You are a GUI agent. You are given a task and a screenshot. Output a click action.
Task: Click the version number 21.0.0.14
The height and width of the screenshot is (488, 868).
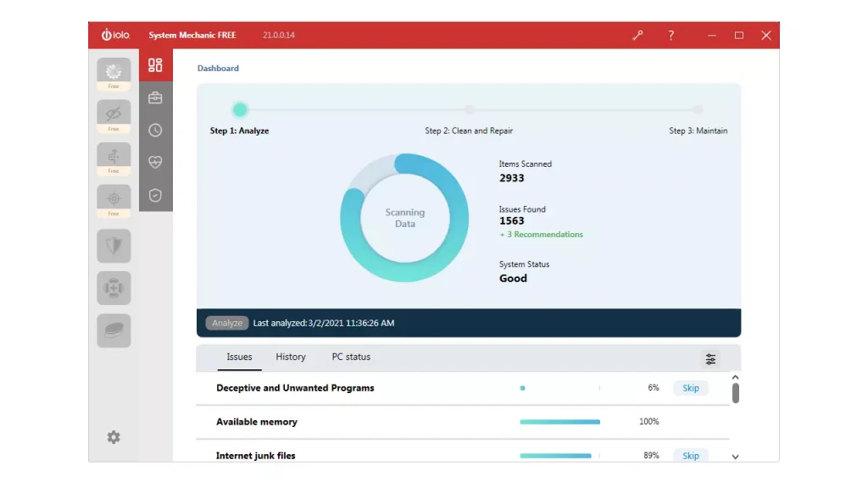click(x=278, y=35)
